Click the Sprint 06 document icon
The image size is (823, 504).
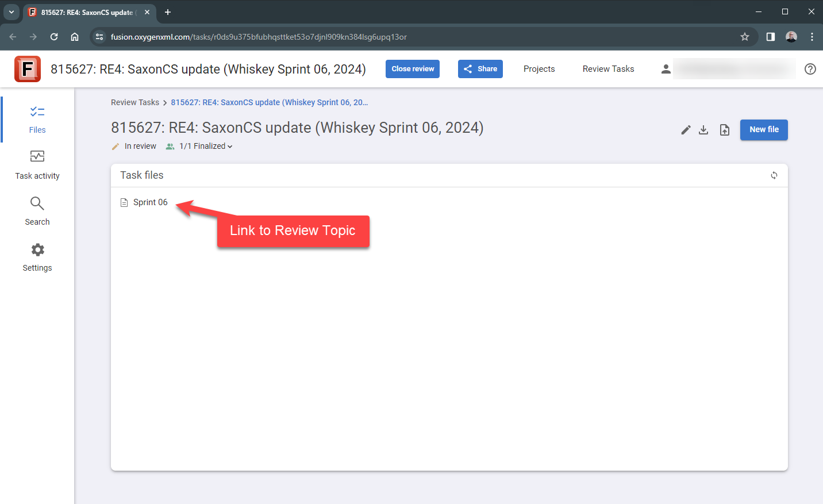pos(124,202)
